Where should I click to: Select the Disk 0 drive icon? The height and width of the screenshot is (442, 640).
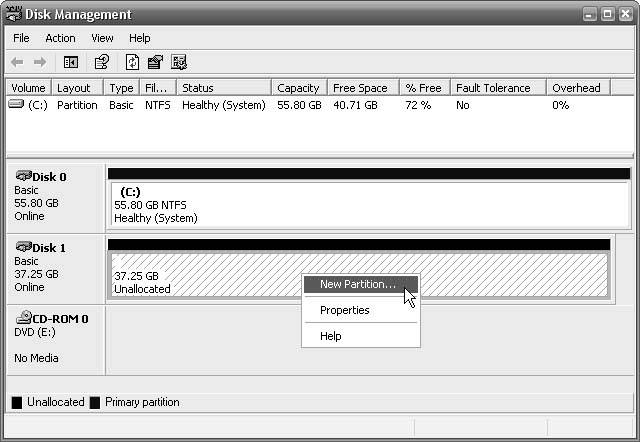[x=22, y=177]
